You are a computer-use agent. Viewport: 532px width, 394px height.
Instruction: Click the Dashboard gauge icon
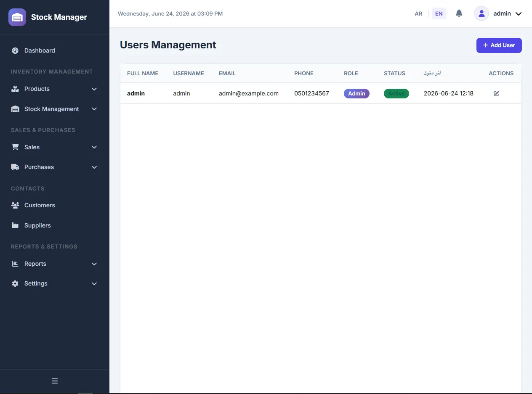click(15, 50)
